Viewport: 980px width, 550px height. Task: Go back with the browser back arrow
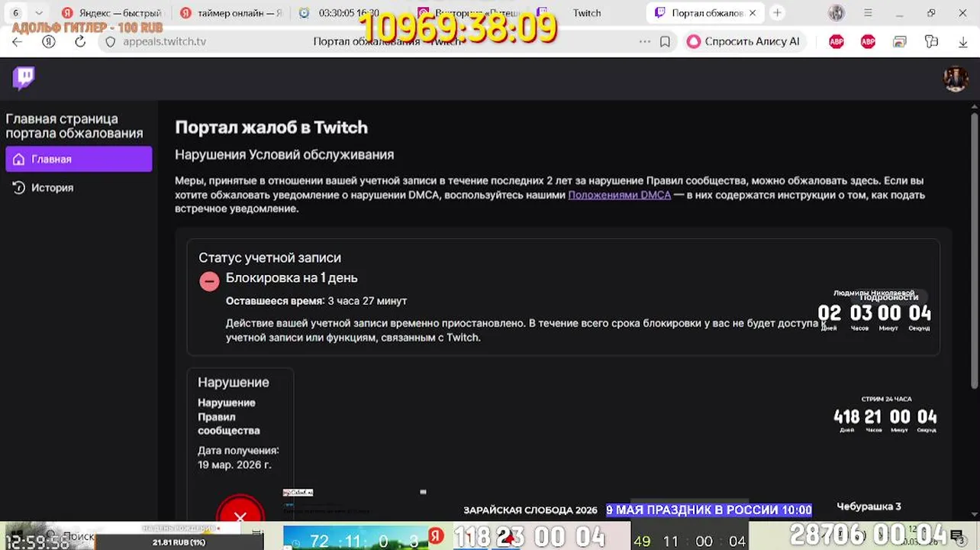tap(17, 42)
